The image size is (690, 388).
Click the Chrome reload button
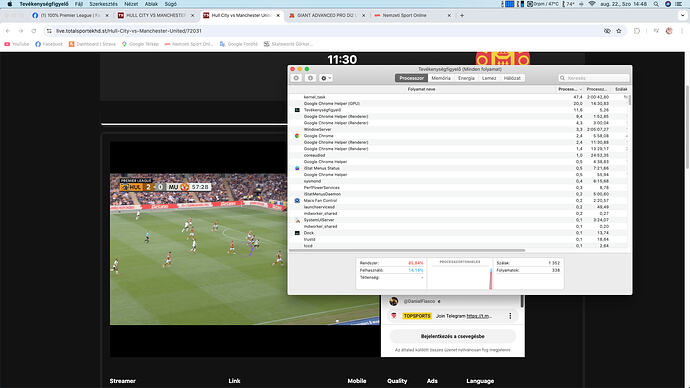click(x=34, y=31)
